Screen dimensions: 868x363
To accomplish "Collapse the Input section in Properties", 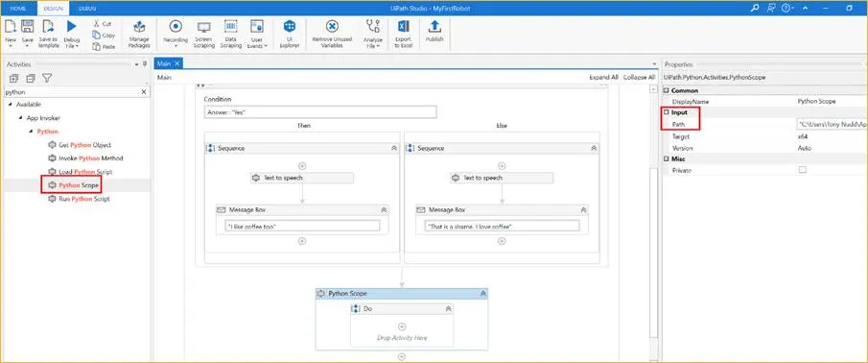I will (x=667, y=112).
